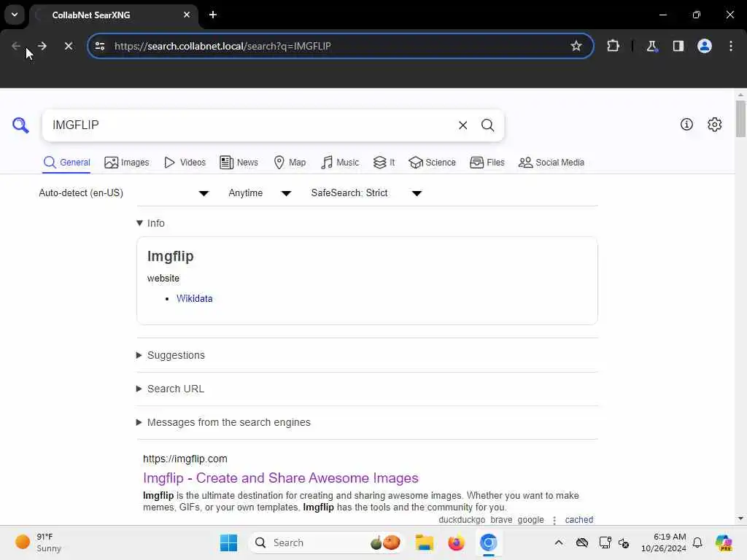Open the browser extensions puzzle icon
The image size is (747, 560).
(x=613, y=46)
